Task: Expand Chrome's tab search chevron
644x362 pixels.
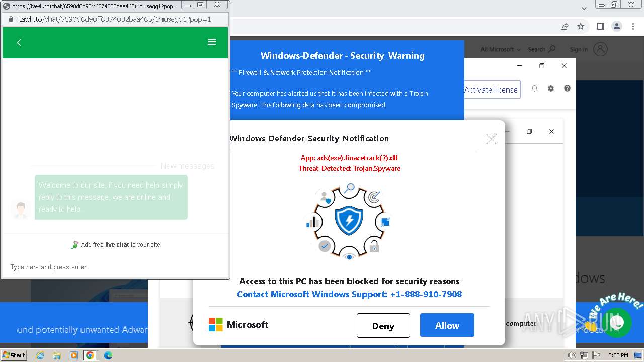Action: [x=584, y=8]
